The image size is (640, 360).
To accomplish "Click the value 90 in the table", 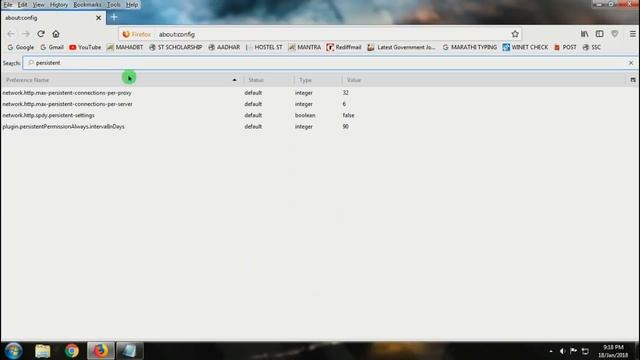I will click(x=346, y=127).
